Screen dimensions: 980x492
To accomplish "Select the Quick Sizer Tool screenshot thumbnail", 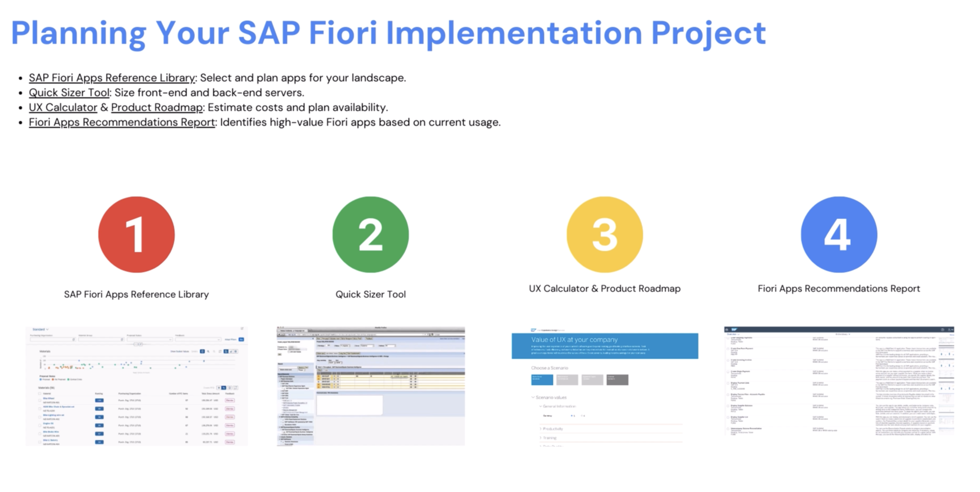I will pos(370,386).
